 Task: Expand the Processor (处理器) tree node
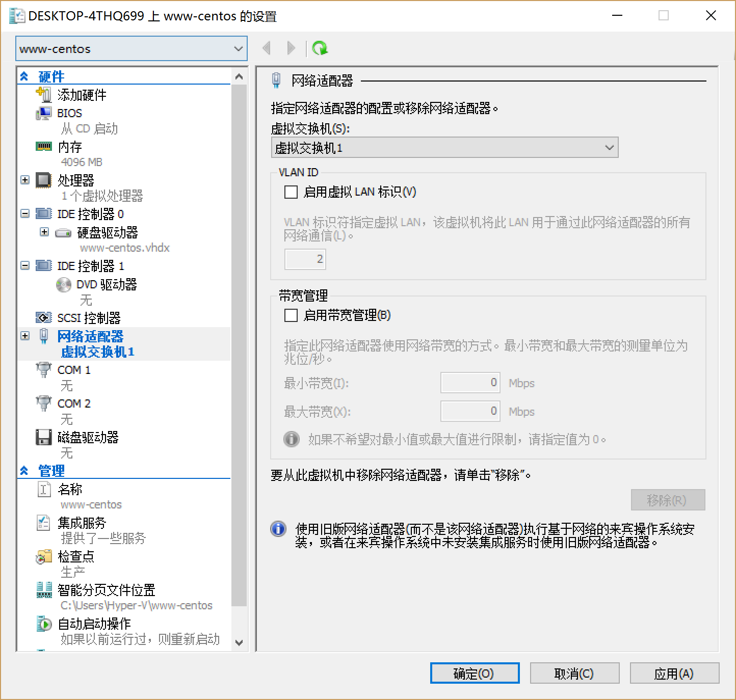[25, 180]
